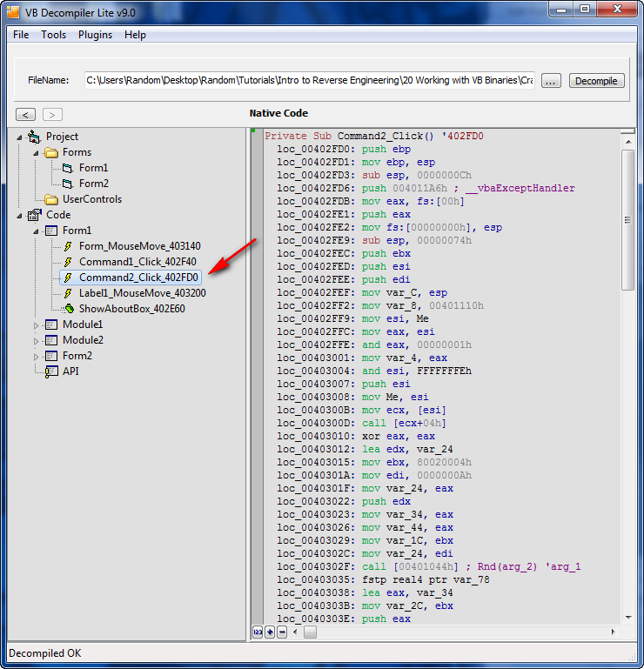Click the Form2 code module icon
Viewport: 644px width, 669px height.
[51, 356]
